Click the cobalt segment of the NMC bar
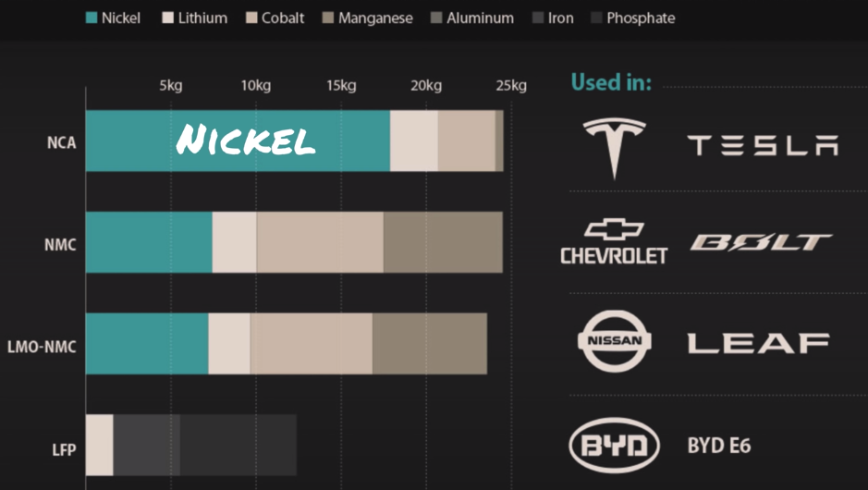868x490 pixels. tap(319, 242)
